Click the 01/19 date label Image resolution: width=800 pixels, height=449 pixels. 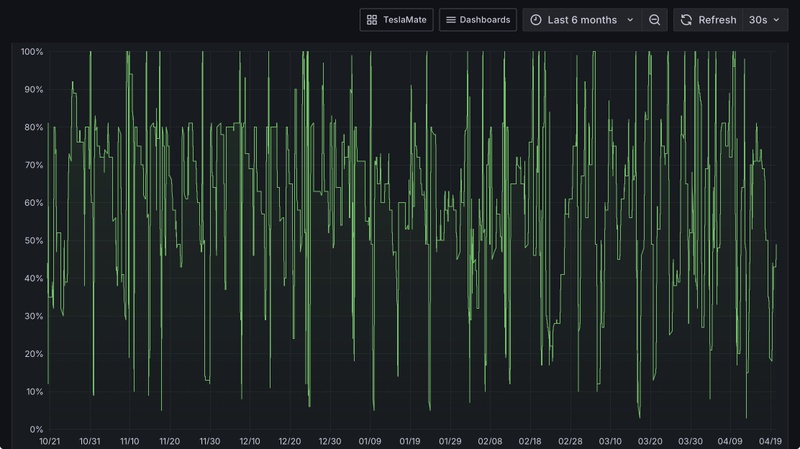[410, 441]
